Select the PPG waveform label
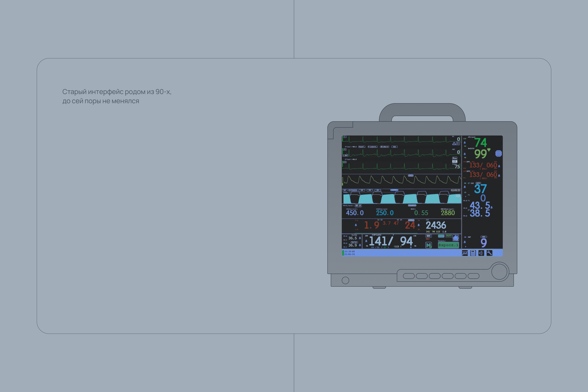The height and width of the screenshot is (392, 588). pos(411,176)
